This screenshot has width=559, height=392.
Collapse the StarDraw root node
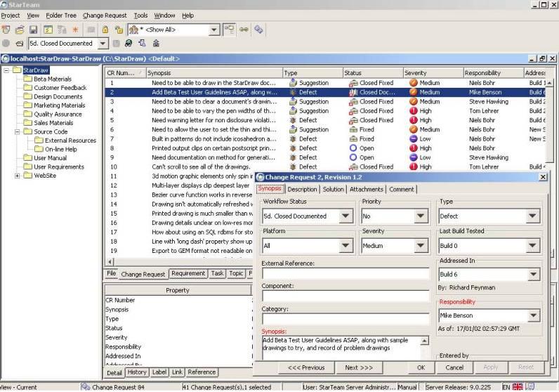pyautogui.click(x=6, y=70)
